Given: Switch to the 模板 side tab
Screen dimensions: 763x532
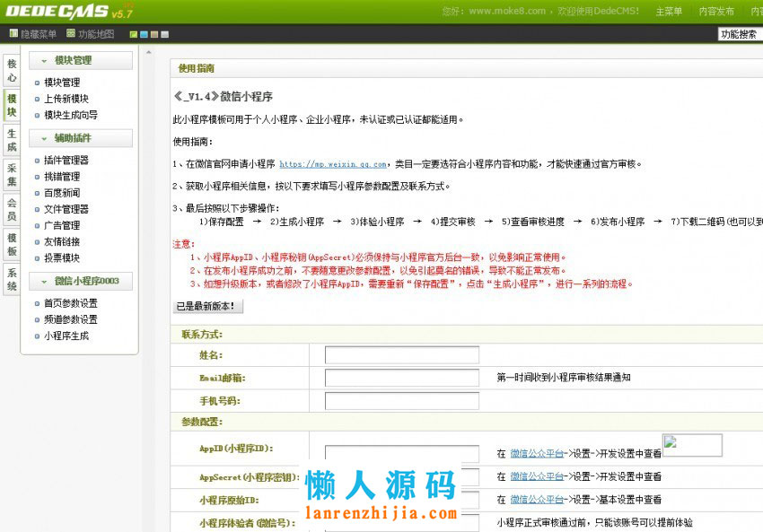Looking at the screenshot, I should [12, 244].
